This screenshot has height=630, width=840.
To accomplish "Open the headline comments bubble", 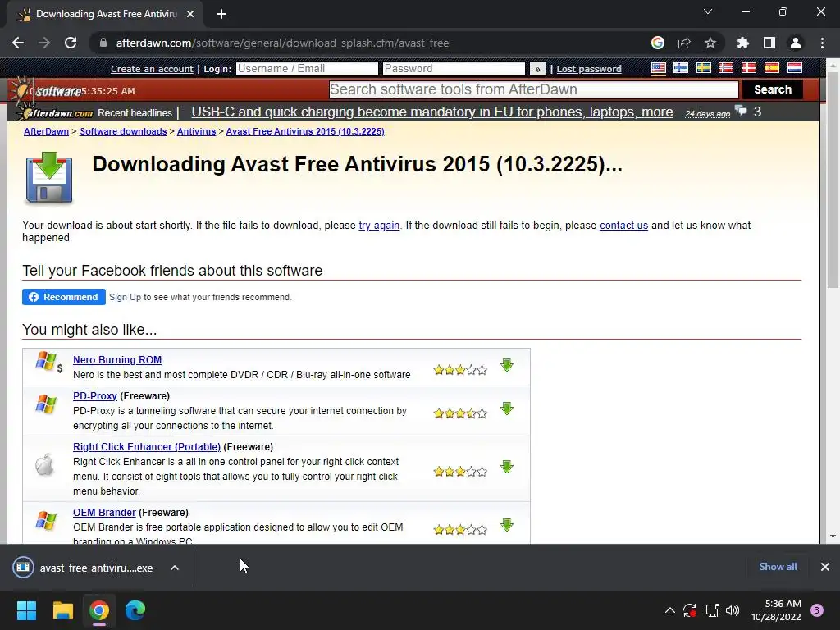I will click(742, 111).
